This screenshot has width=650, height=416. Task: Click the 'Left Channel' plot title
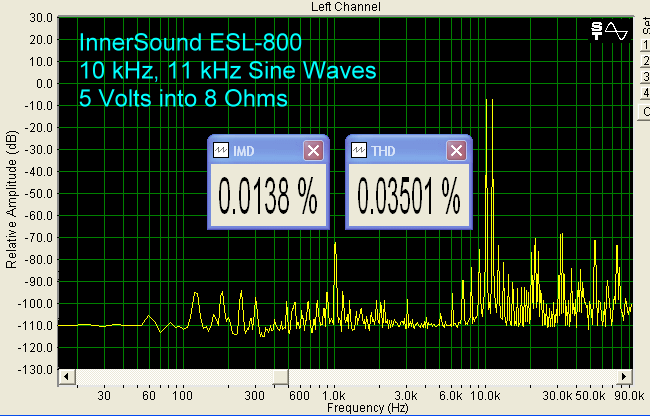click(x=346, y=7)
